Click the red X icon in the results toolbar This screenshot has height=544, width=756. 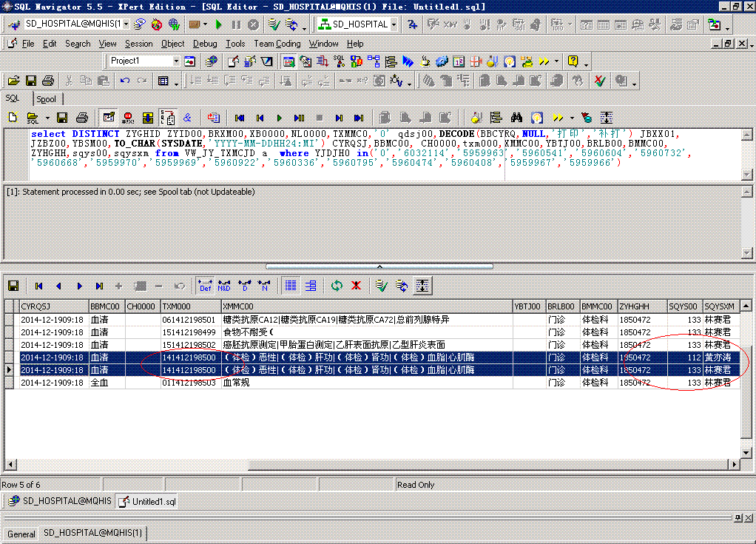coord(356,286)
